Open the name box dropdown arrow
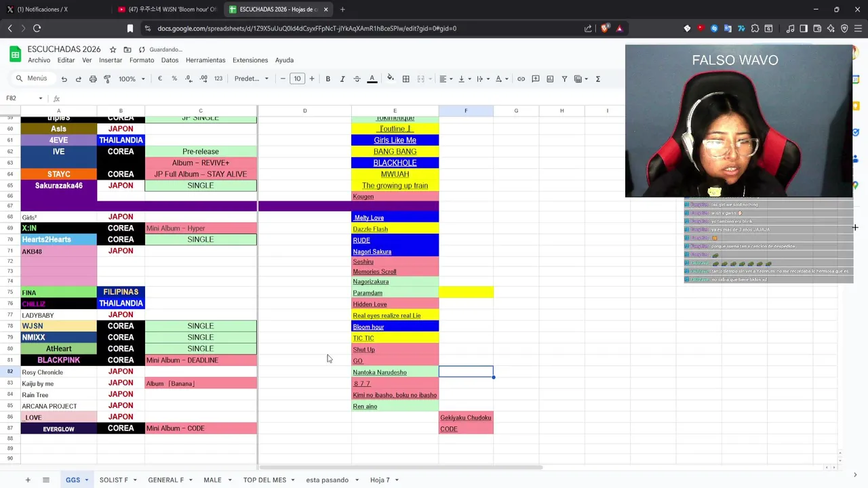The width and height of the screenshot is (868, 488). point(40,98)
